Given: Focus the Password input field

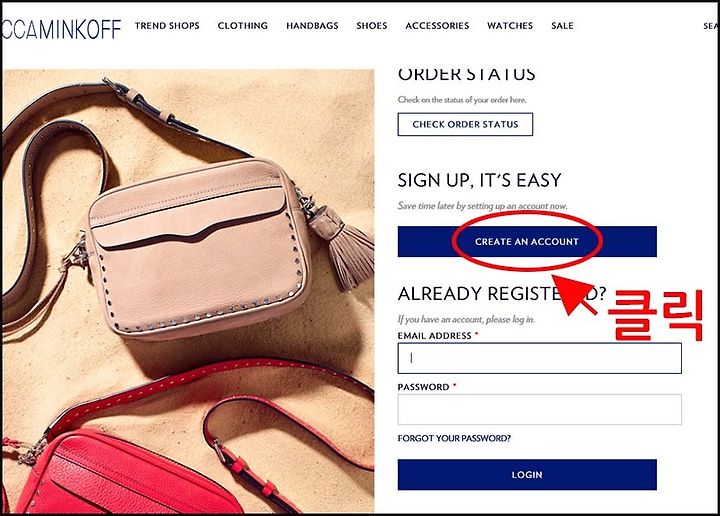Looking at the screenshot, I should coord(540,409).
